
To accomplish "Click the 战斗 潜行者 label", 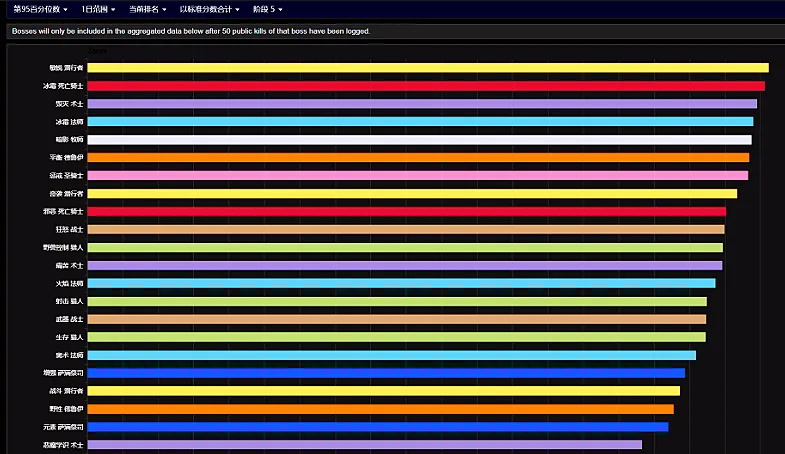I will click(66, 391).
